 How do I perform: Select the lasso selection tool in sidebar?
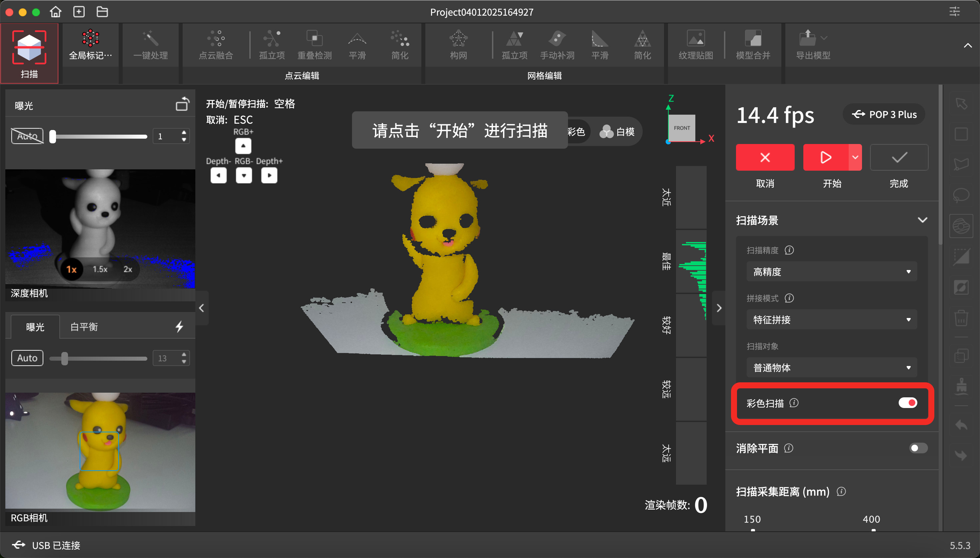tap(961, 195)
